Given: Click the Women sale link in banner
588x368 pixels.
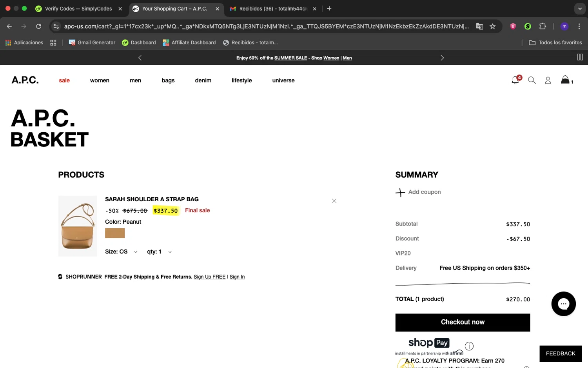Looking at the screenshot, I should pyautogui.click(x=331, y=58).
